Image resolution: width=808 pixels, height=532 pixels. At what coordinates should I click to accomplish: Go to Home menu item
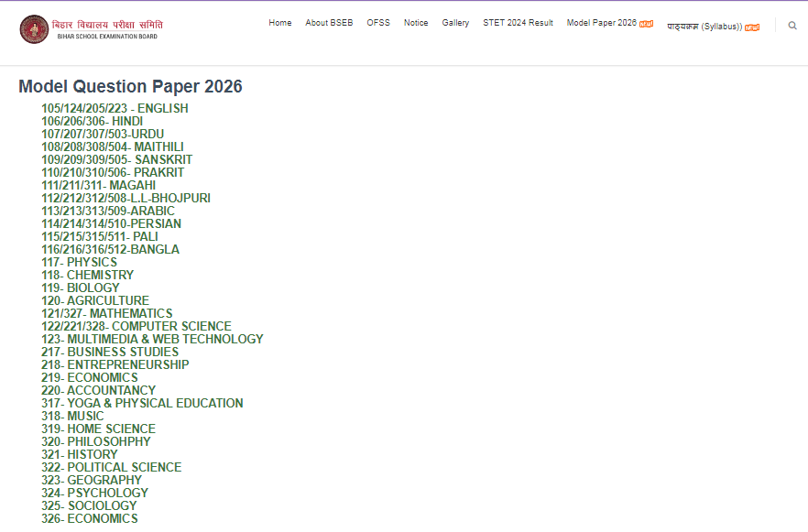[279, 22]
